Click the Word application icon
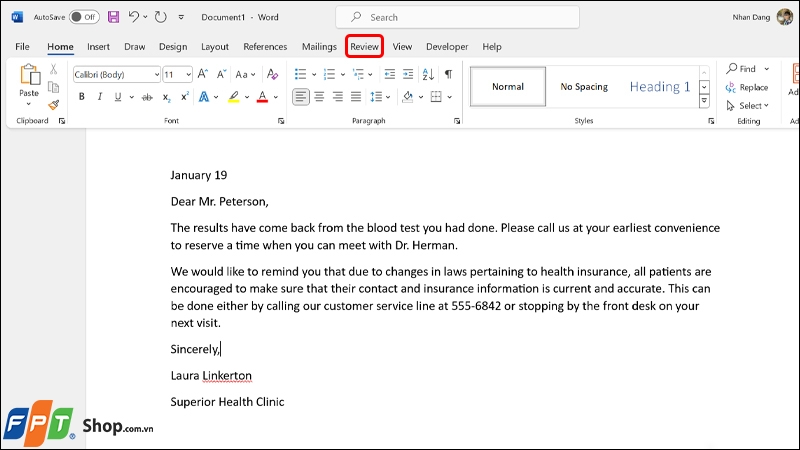 (17, 17)
